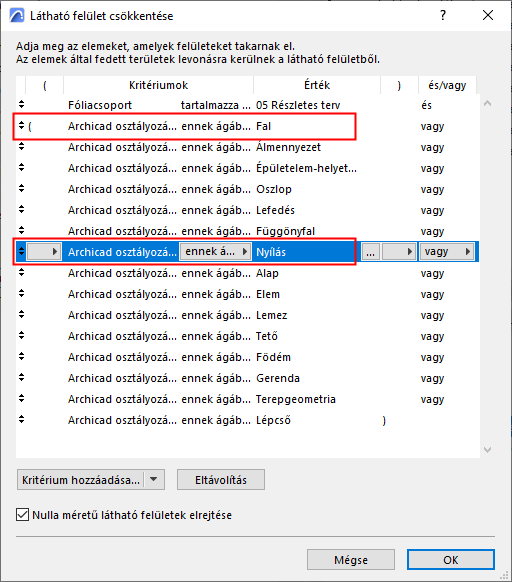The height and width of the screenshot is (582, 512).
Task: Select the 'Tető' value cell
Action: (267, 336)
